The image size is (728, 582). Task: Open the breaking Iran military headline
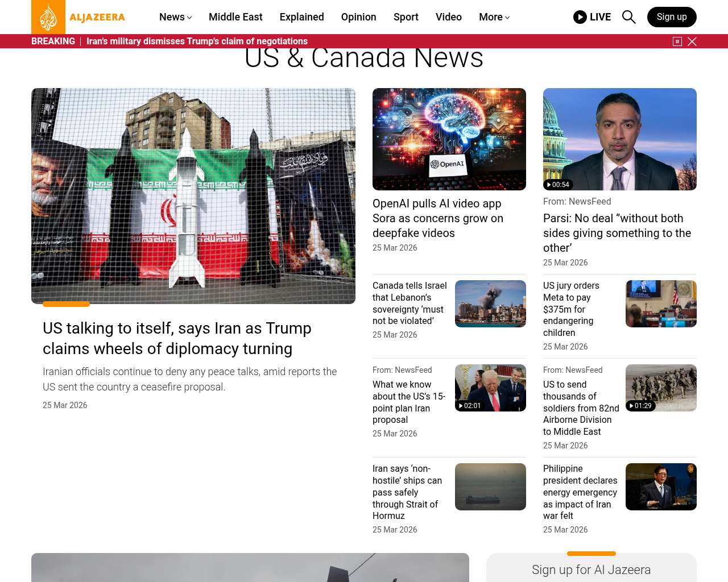(197, 41)
